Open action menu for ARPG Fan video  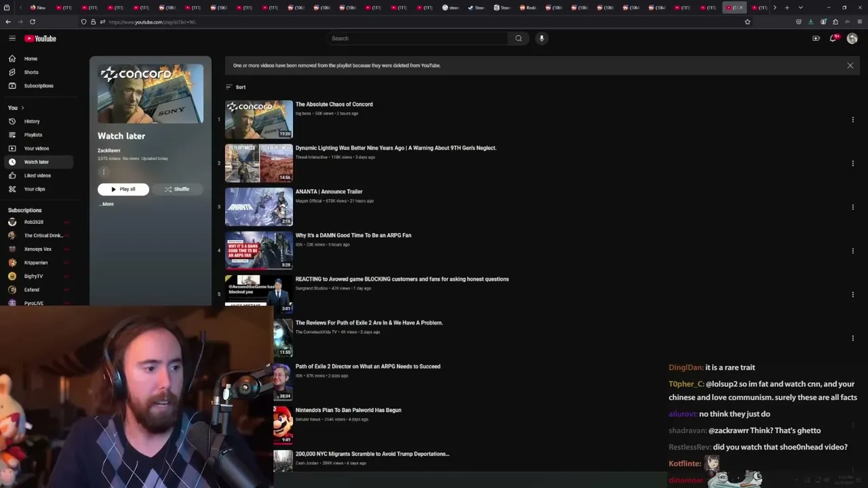click(853, 251)
